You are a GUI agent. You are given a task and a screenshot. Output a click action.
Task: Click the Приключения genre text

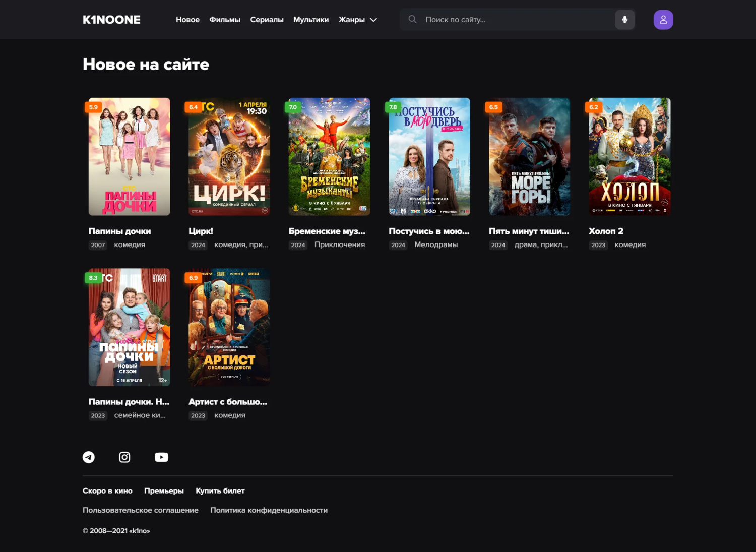click(x=340, y=244)
